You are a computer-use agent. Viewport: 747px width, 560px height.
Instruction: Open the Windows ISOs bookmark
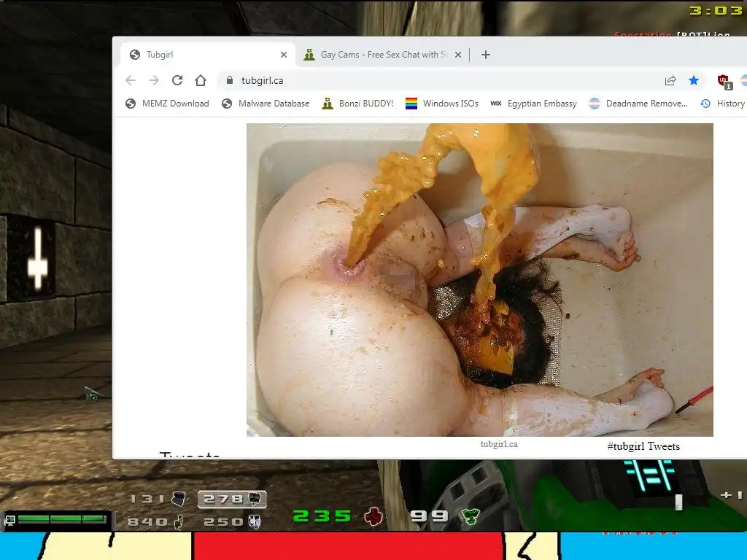point(441,104)
